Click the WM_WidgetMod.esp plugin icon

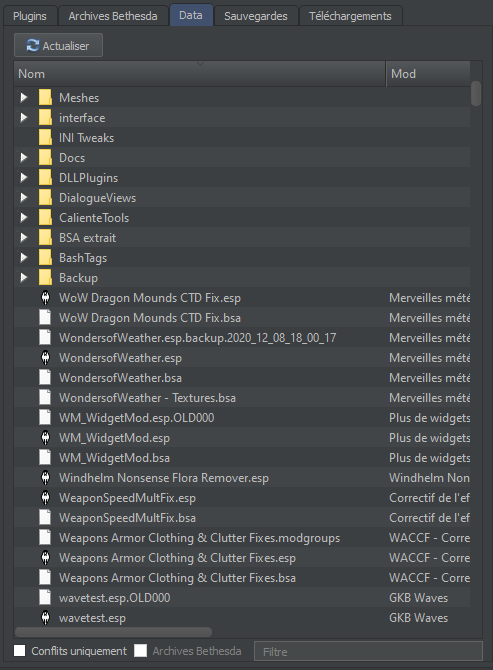pos(45,438)
